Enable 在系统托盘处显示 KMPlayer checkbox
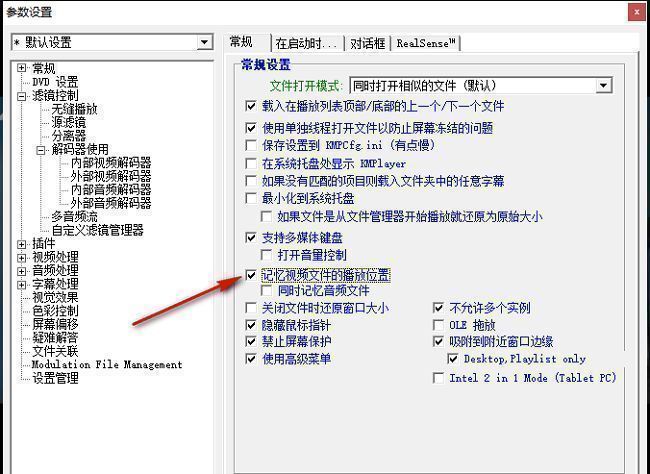The image size is (650, 474). point(251,163)
